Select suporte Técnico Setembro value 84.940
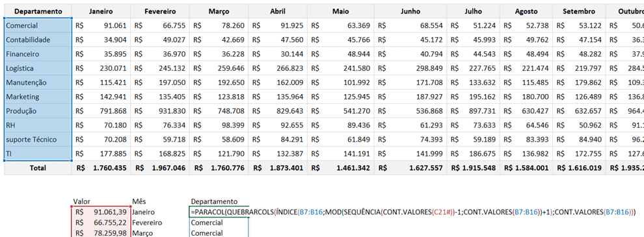Viewport: 644px width, 237px height. tap(579, 140)
